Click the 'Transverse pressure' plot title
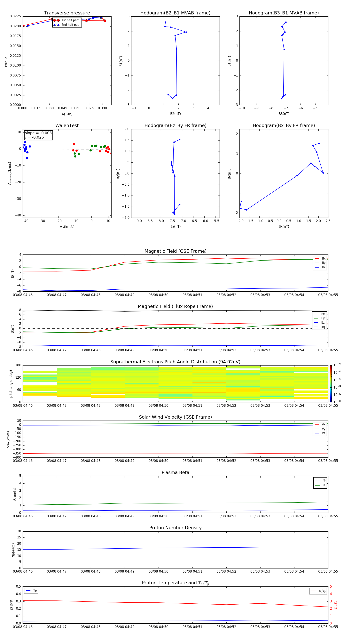Image resolution: width=351 pixels, height=644 pixels. tap(67, 13)
